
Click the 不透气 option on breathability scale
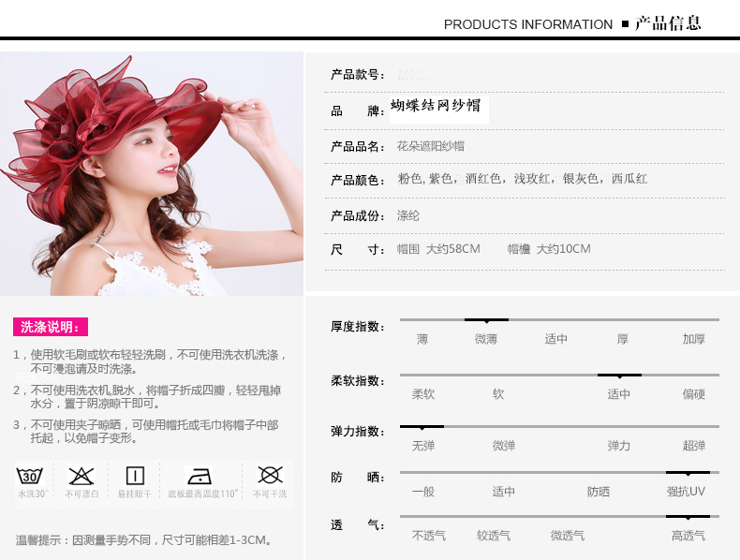tap(428, 536)
